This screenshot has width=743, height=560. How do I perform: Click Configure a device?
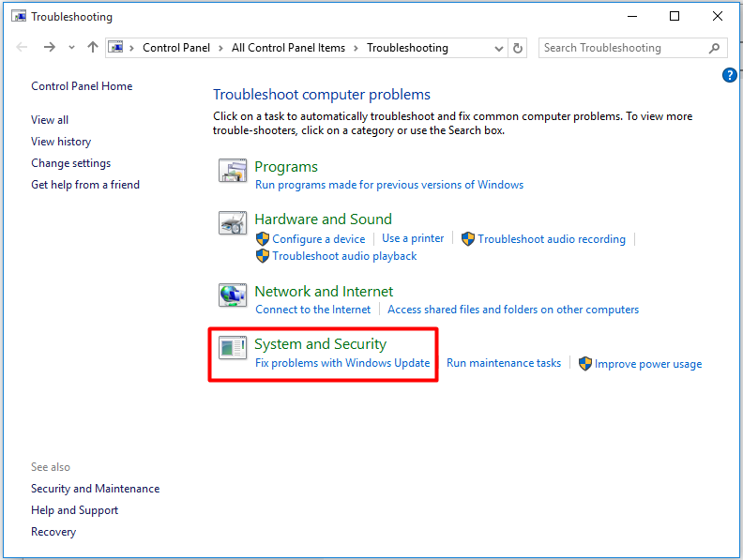318,239
